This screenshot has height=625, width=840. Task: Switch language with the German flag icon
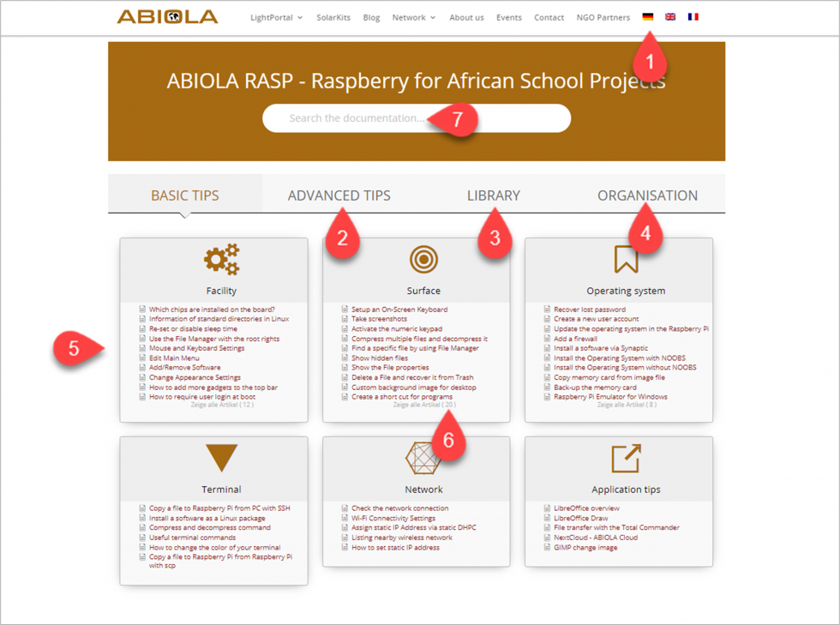point(648,17)
